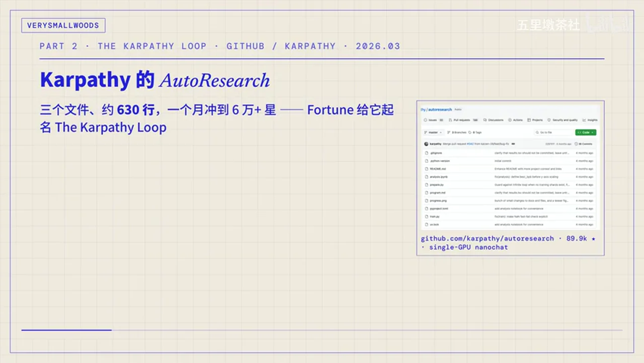Open the Pull requests tab
644x363 pixels.
click(463, 120)
